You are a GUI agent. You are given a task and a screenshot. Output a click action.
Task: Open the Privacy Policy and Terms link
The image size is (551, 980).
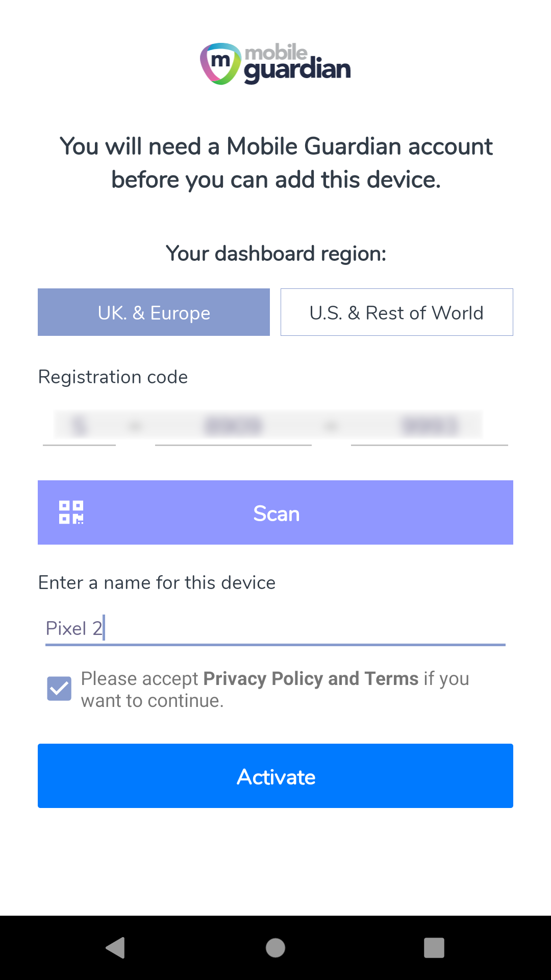pyautogui.click(x=311, y=679)
